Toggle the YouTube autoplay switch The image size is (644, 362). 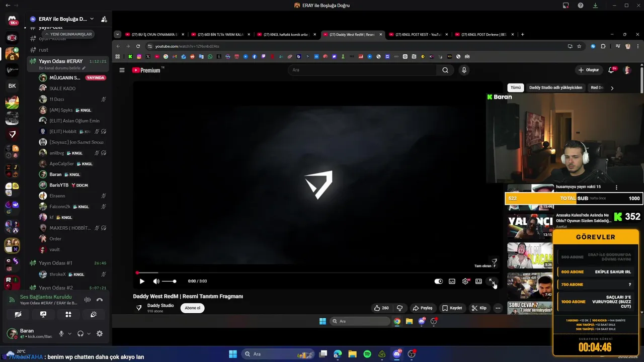(x=439, y=281)
